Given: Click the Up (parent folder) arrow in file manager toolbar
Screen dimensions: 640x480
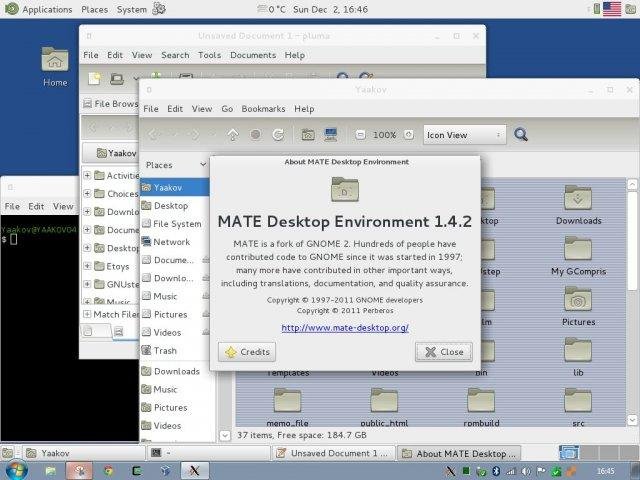Looking at the screenshot, I should [233, 135].
